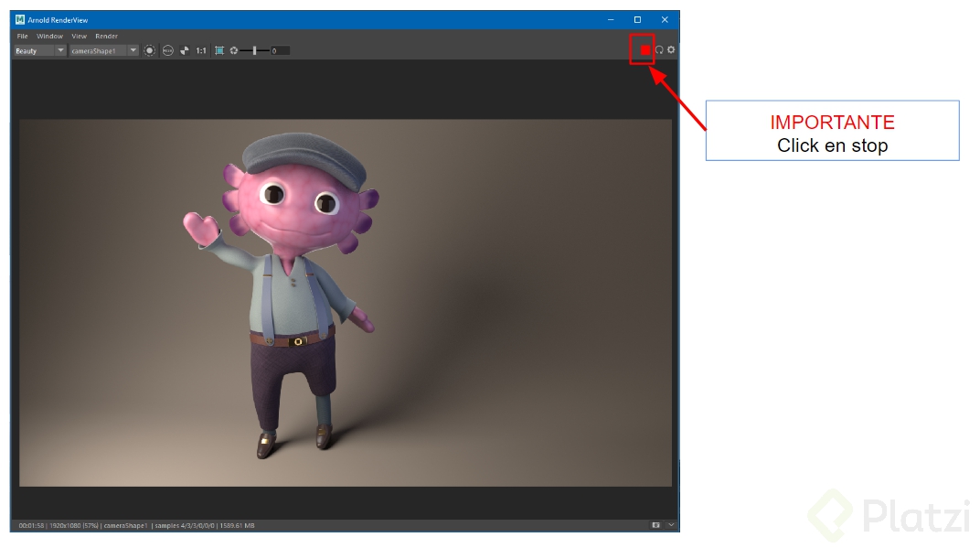The width and height of the screenshot is (980, 548).
Task: Click the samples 4/3/3/0/0/0 status text
Action: 185,525
